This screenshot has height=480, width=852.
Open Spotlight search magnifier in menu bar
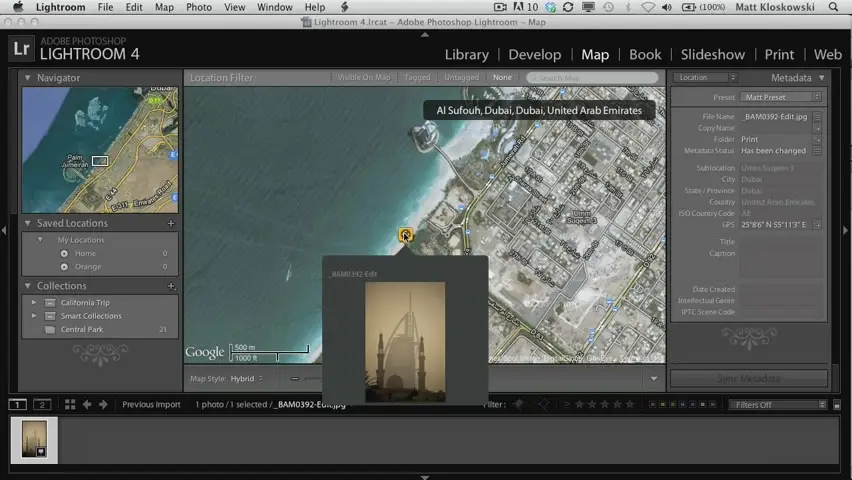coord(833,7)
